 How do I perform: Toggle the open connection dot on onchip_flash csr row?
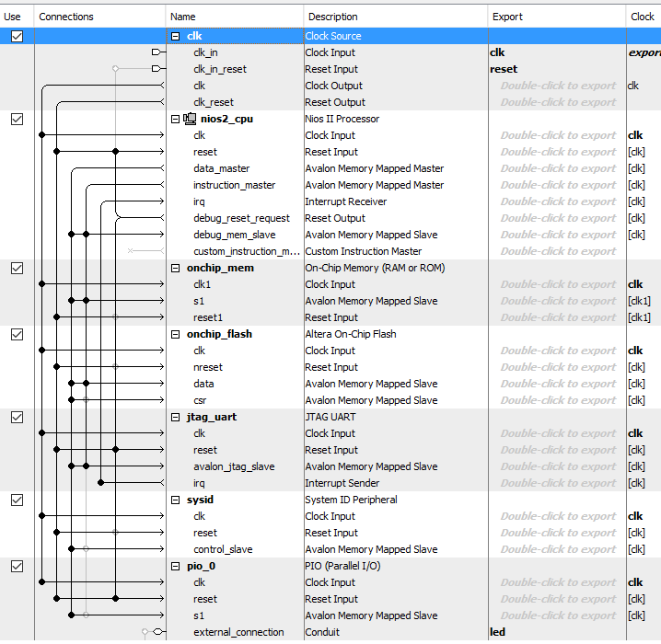(x=86, y=400)
